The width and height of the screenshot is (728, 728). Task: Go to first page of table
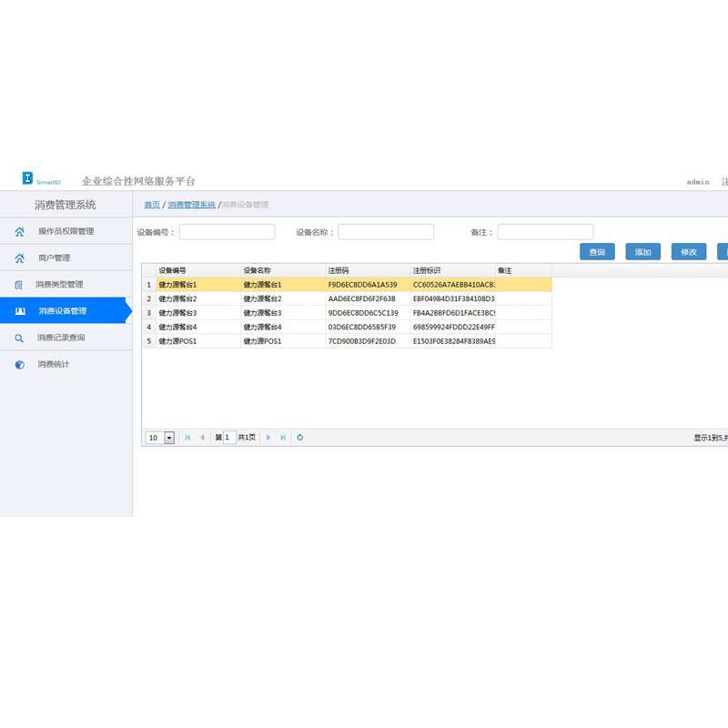187,438
